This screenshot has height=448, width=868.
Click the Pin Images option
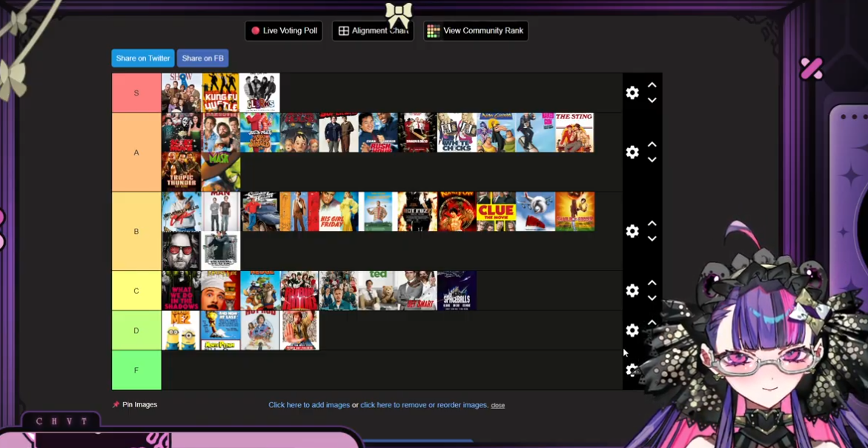[135, 405]
